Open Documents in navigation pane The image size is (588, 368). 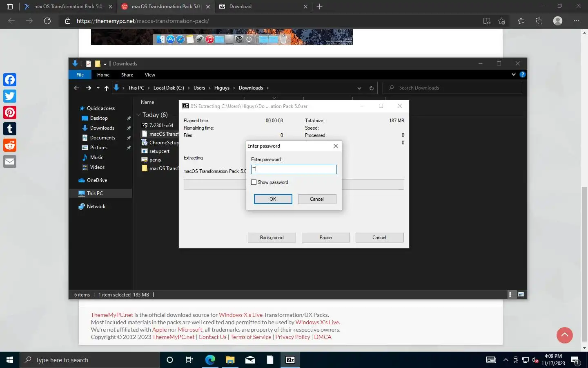[x=102, y=138]
